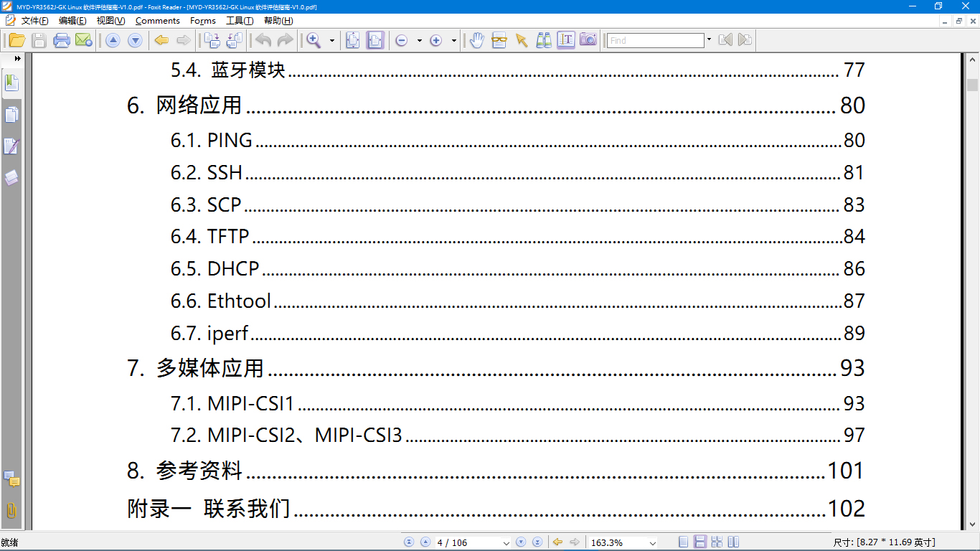
Task: Open the Find box options dropdown
Action: pyautogui.click(x=709, y=39)
